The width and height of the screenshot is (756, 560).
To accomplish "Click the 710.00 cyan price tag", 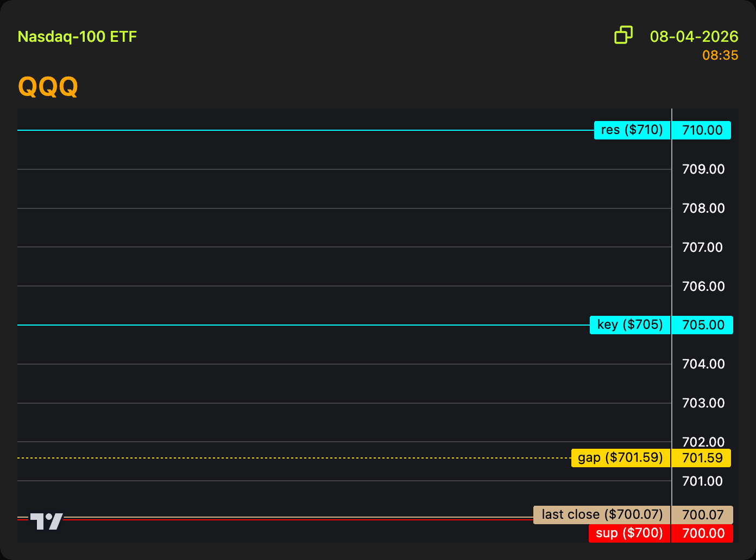I will point(702,130).
